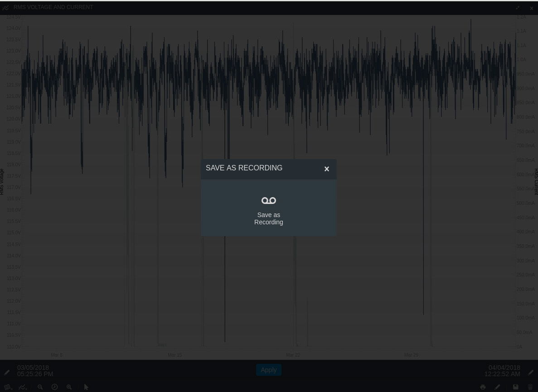Click the pencil icon to edit start date
This screenshot has width=538, height=392.
pyautogui.click(x=7, y=372)
